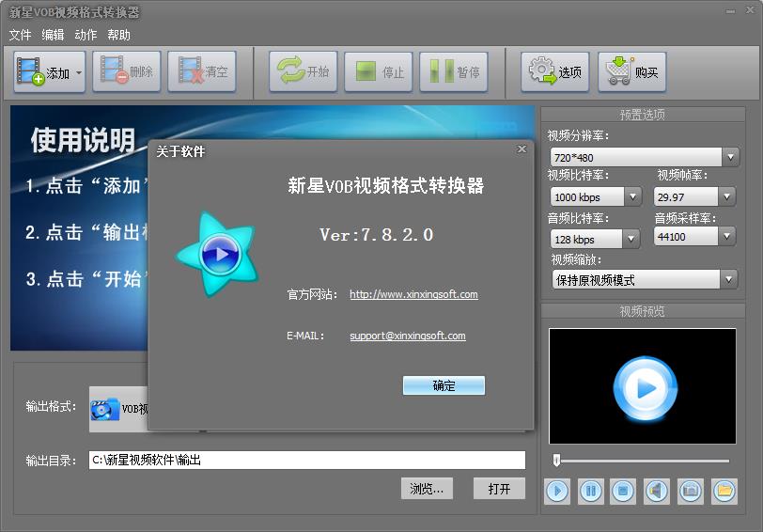Stop preview with the square stop icon
763x532 pixels.
click(622, 490)
